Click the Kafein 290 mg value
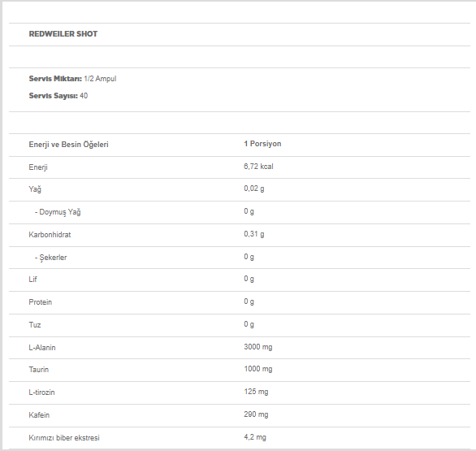 click(x=256, y=414)
